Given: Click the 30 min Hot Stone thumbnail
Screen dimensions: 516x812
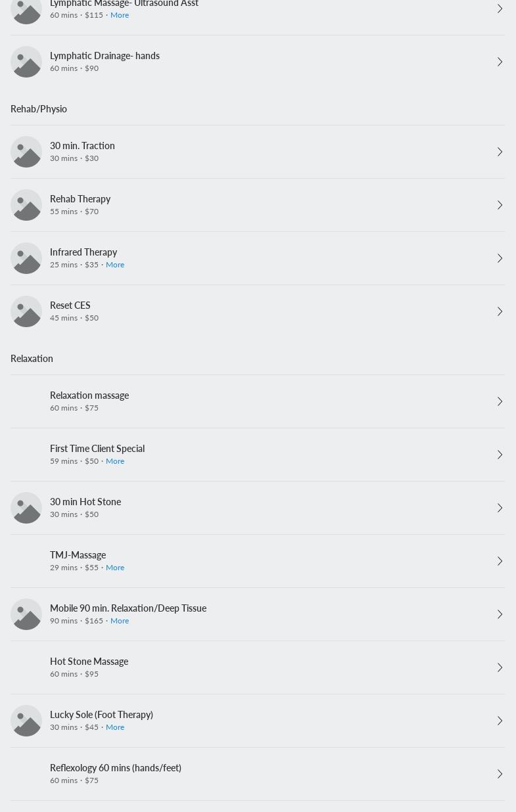Looking at the screenshot, I should (x=26, y=508).
